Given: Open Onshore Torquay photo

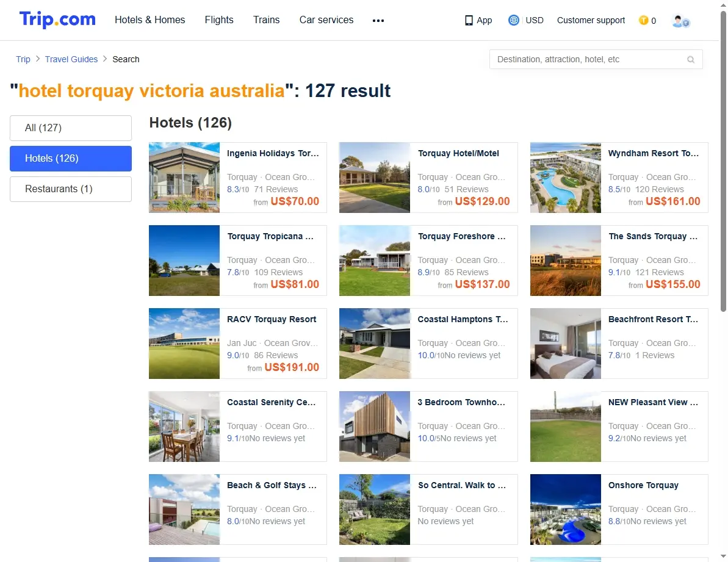Looking at the screenshot, I should [566, 510].
